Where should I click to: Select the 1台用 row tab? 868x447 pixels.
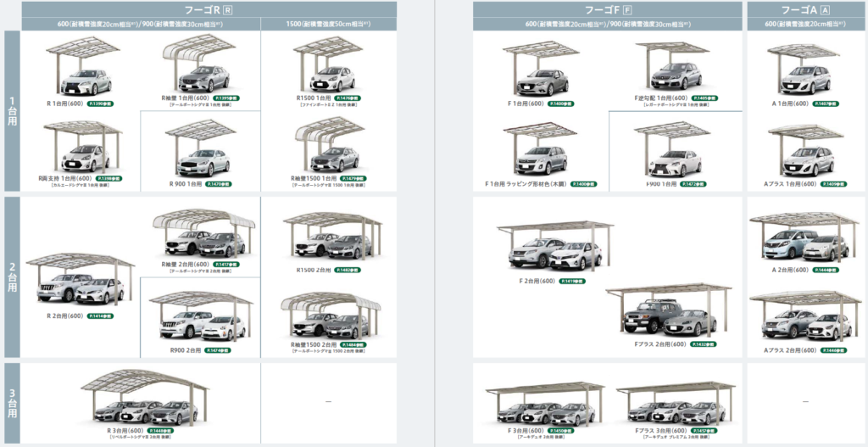coord(11,111)
